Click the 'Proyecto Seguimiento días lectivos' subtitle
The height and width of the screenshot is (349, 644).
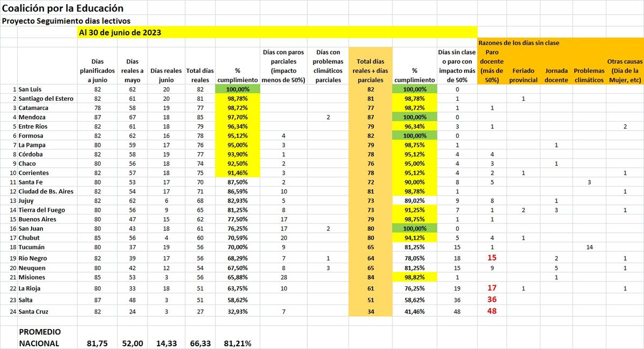click(x=67, y=21)
